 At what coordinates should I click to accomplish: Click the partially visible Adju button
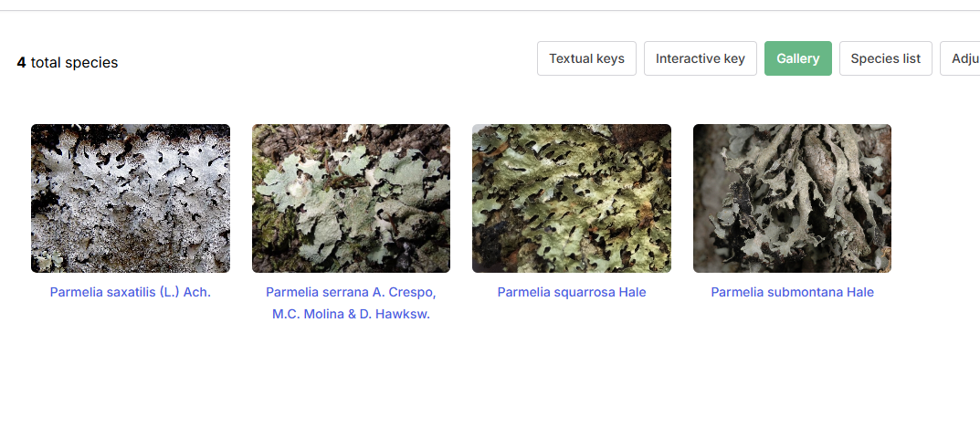[x=962, y=58]
